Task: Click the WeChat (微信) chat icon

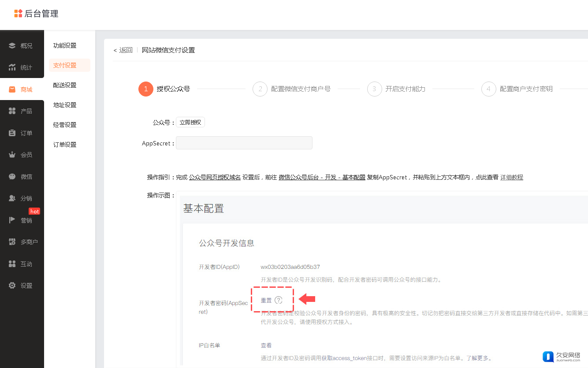Action: (12, 176)
